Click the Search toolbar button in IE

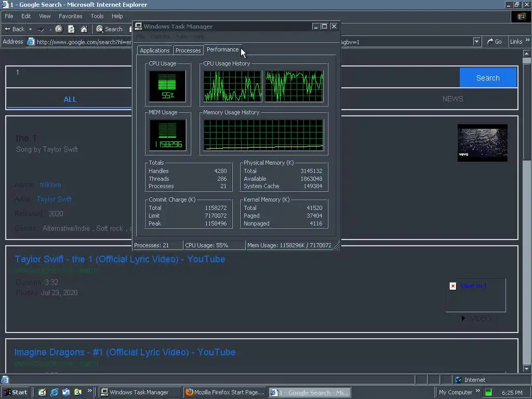tap(109, 29)
